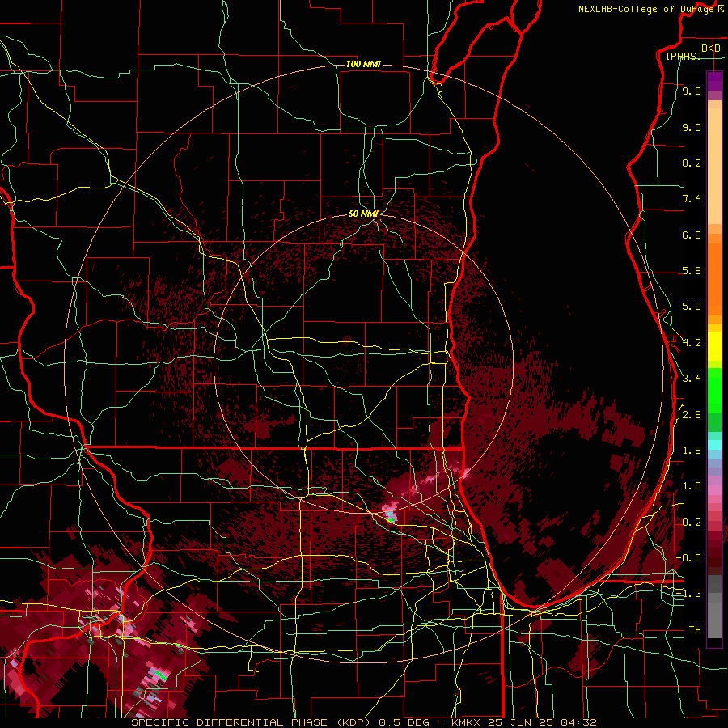Click the 0.2 legend value
728x728 pixels.
[x=692, y=523]
